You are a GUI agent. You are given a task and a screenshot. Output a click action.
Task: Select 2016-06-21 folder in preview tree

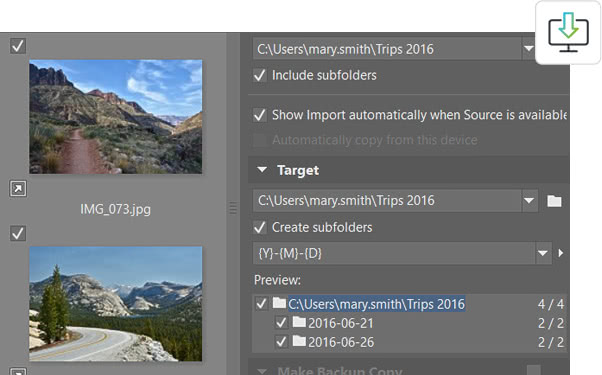[341, 323]
